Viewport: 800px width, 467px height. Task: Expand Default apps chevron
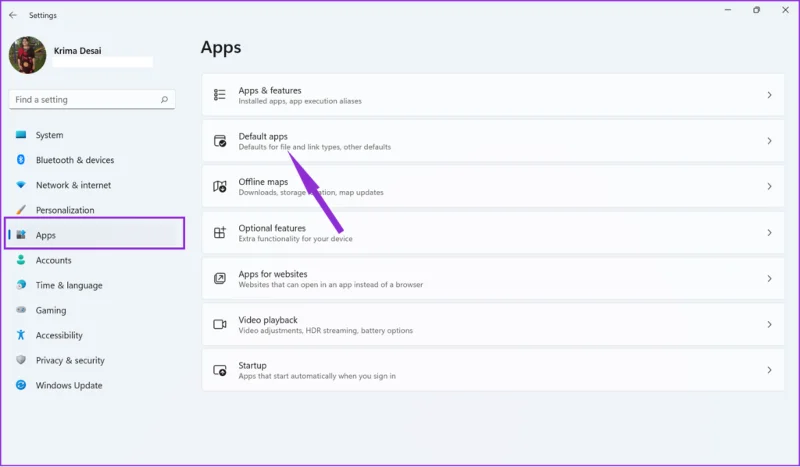point(769,141)
